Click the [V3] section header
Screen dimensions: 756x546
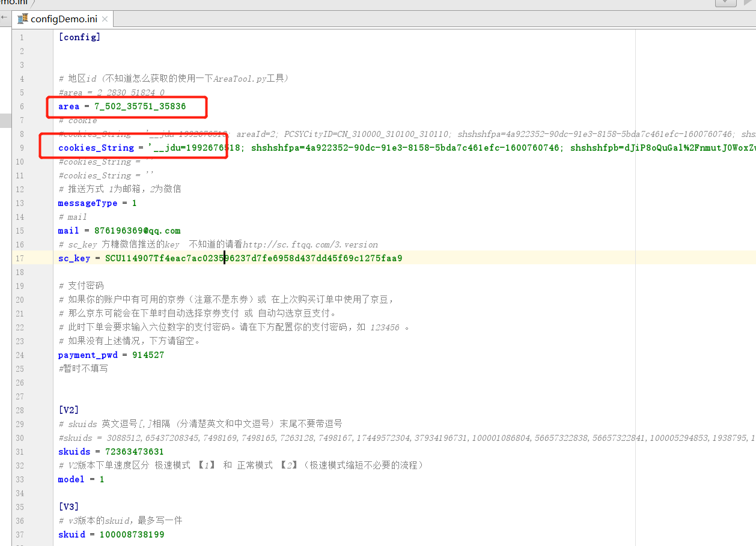69,507
